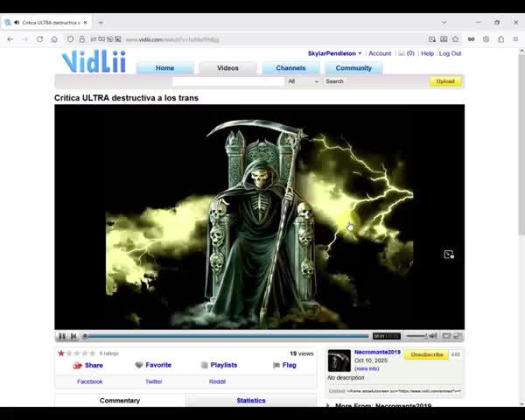Toggle widescreen player mode icon
525x420 pixels.
point(446,336)
